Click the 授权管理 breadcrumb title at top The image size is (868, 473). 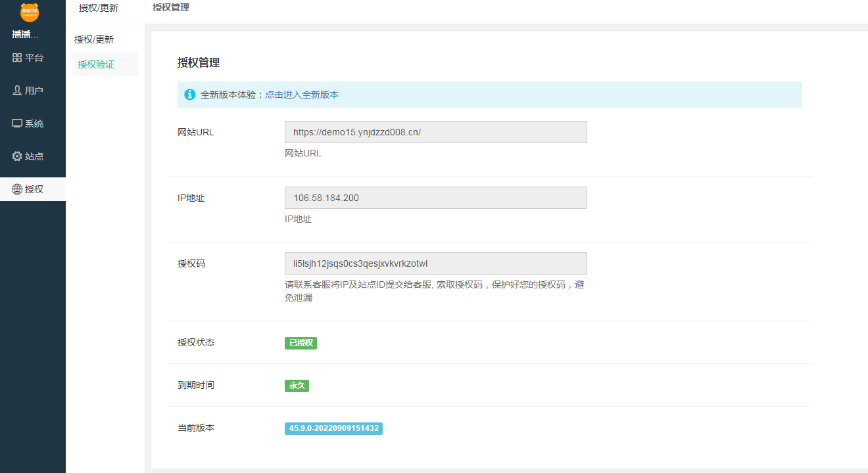click(171, 8)
